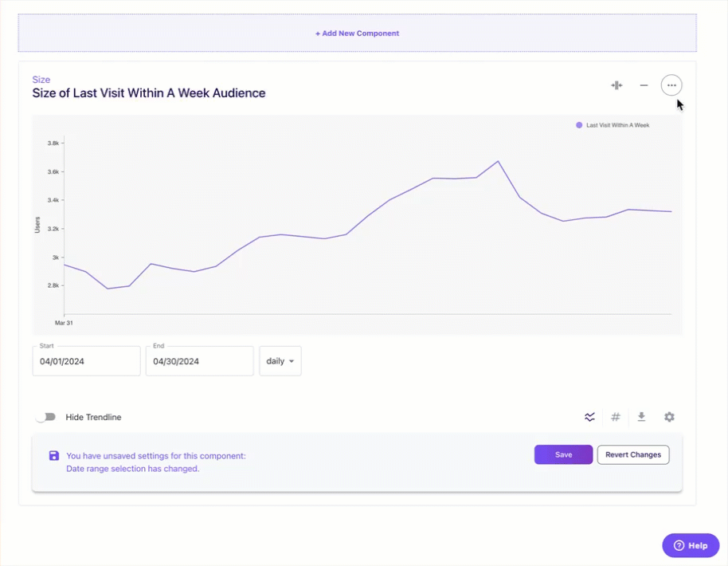The image size is (728, 566).
Task: Open the Help button
Action: point(691,545)
